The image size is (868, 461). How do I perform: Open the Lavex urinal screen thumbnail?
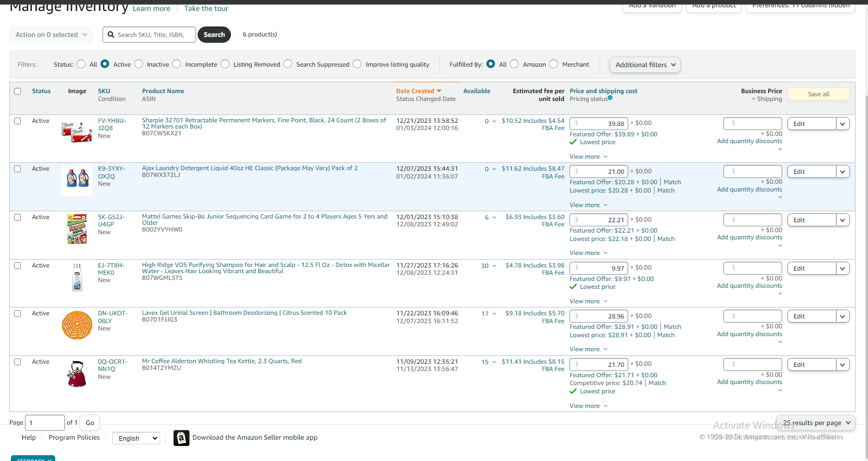click(77, 325)
